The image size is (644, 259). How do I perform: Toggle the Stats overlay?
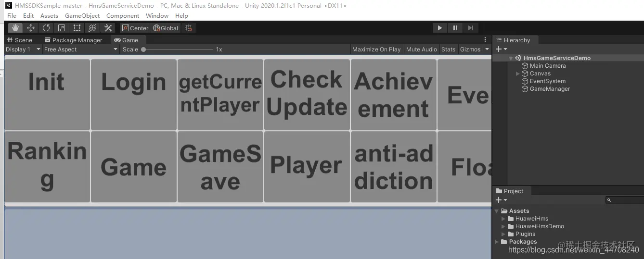click(x=448, y=49)
